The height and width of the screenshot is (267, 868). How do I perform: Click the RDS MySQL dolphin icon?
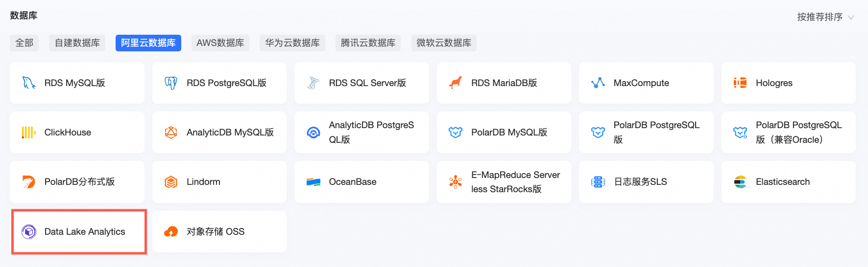point(29,83)
